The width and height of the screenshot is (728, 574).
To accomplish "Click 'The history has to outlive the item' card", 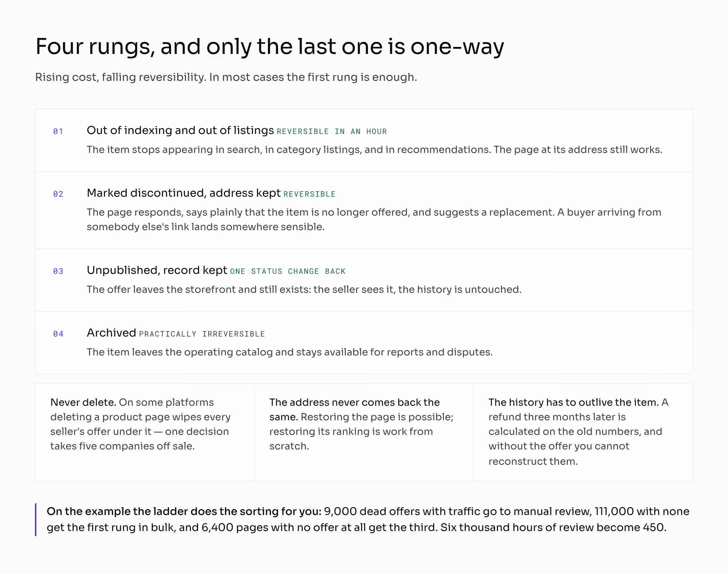I will point(583,432).
